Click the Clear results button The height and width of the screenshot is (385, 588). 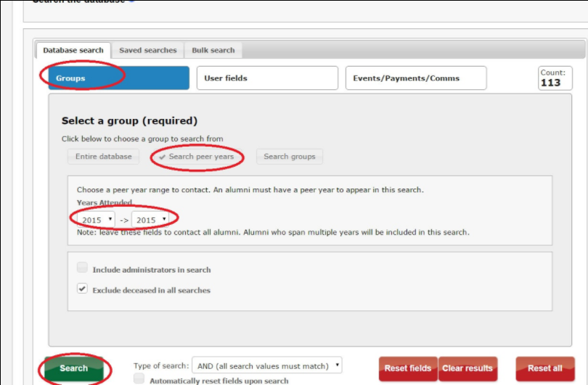(x=468, y=368)
